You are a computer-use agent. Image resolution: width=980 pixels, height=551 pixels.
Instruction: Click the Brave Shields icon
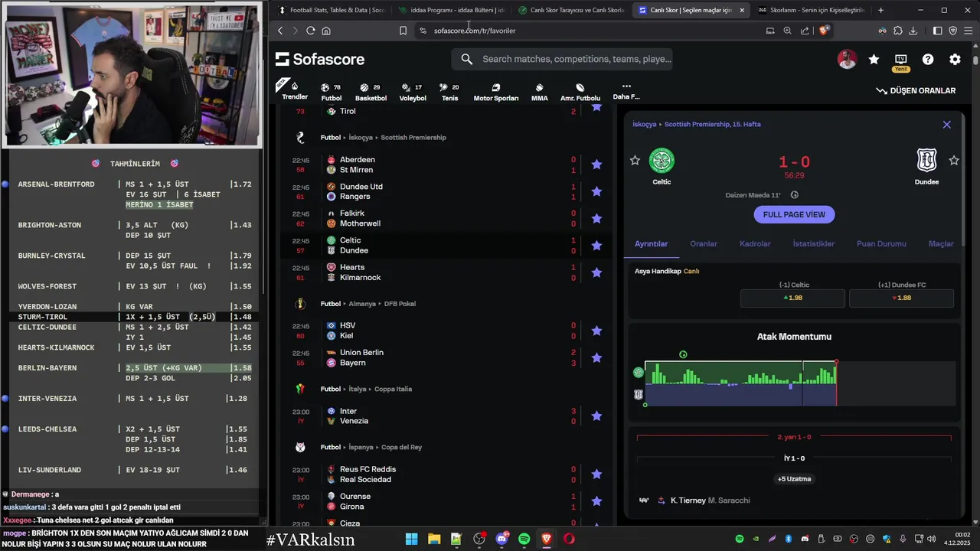(823, 31)
